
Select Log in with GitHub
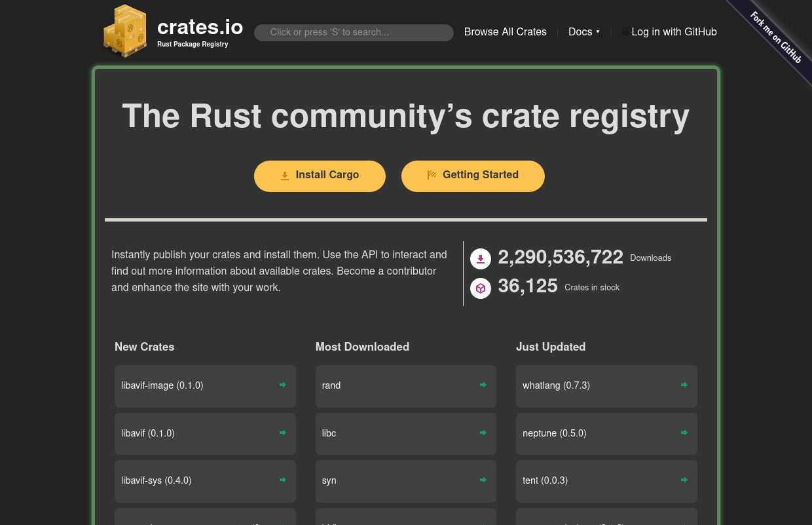(x=674, y=31)
